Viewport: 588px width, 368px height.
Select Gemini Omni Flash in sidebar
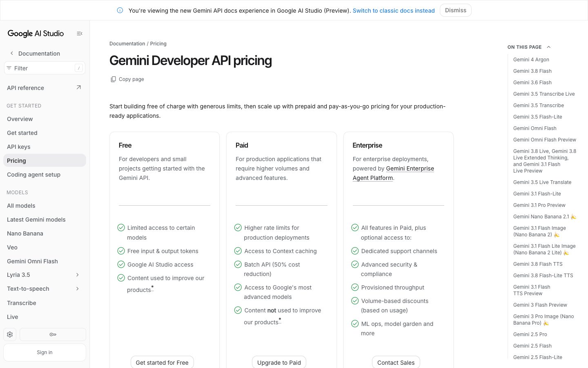click(x=45, y=261)
